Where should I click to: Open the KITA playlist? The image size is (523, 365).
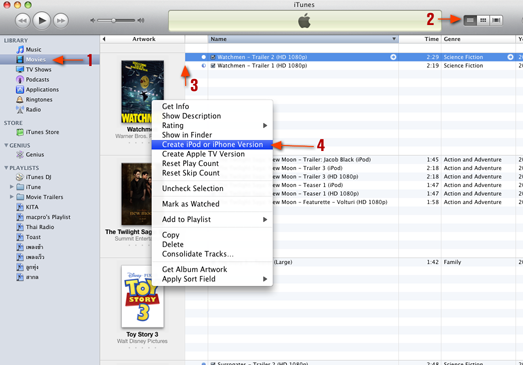(32, 207)
